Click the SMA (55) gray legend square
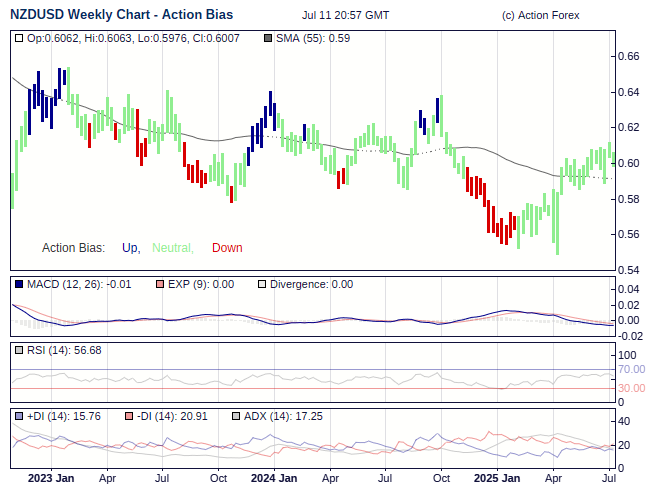 pos(267,38)
